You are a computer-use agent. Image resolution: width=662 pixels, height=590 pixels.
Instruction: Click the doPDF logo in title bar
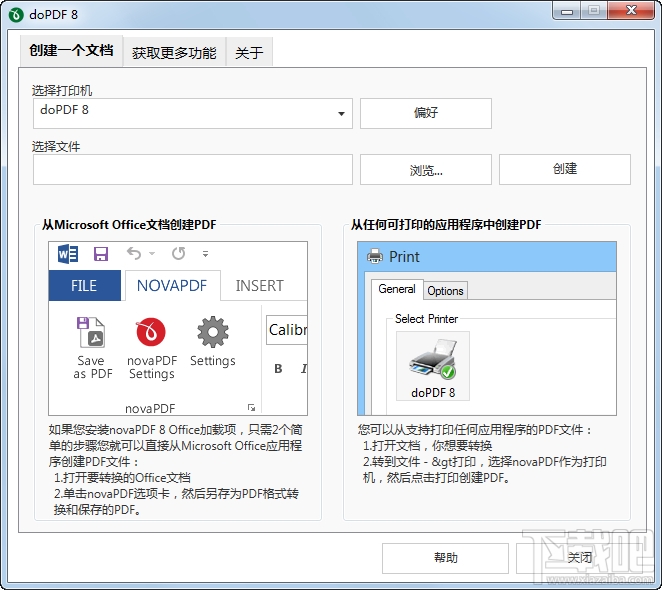16,15
